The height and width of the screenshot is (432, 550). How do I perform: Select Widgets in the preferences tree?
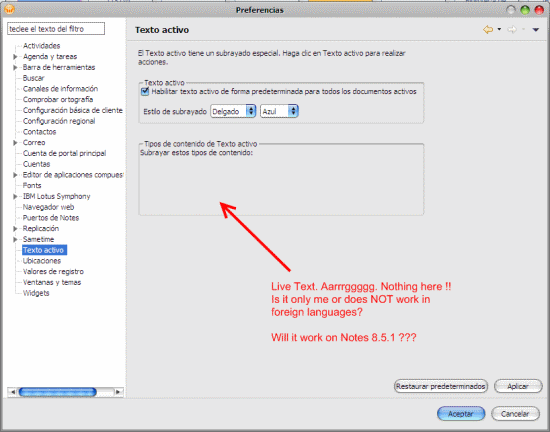[36, 293]
